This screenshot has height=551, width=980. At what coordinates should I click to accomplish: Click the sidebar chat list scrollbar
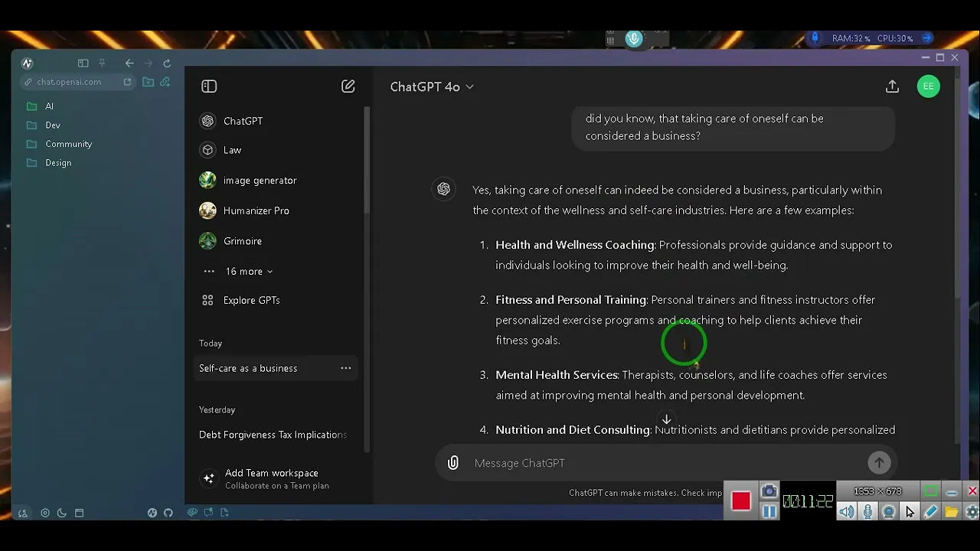[x=367, y=161]
